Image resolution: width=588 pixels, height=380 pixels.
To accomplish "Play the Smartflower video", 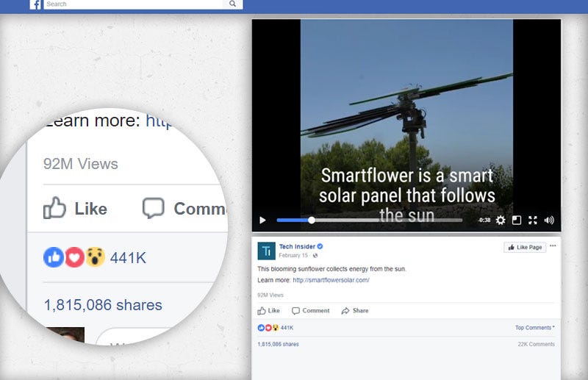I will [262, 221].
